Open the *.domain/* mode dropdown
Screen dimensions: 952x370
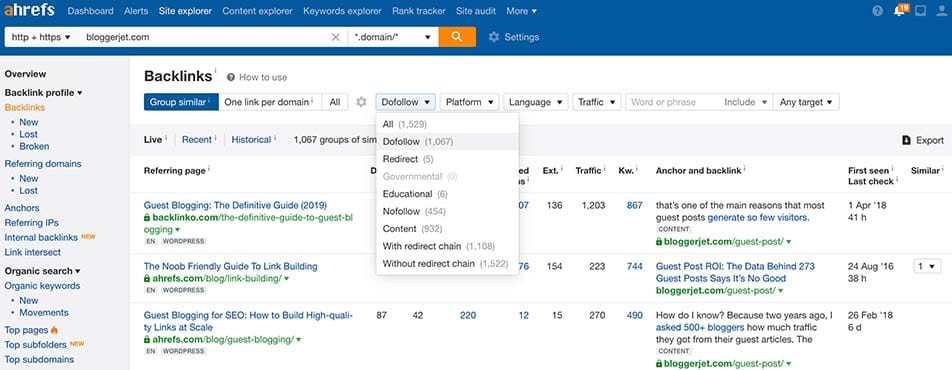[x=393, y=37]
